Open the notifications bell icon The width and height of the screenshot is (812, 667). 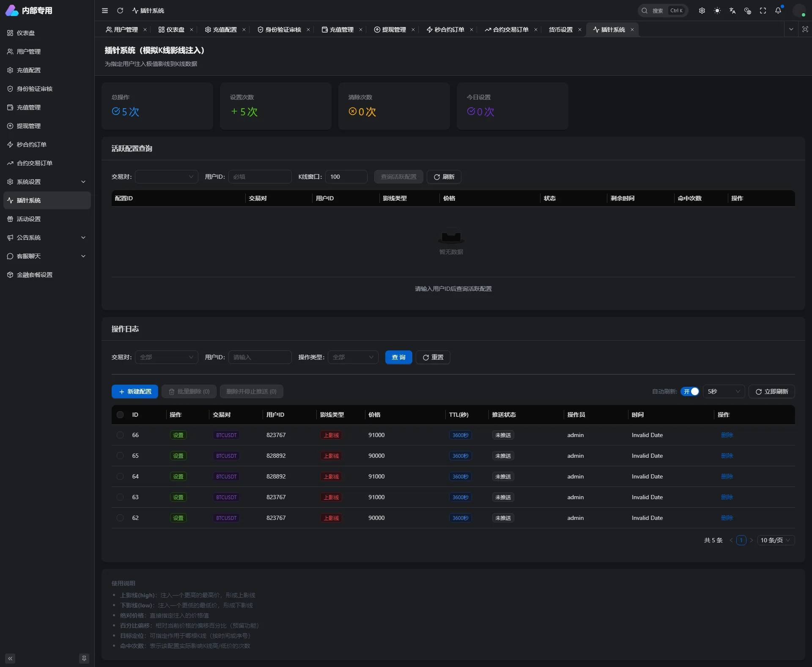point(778,11)
